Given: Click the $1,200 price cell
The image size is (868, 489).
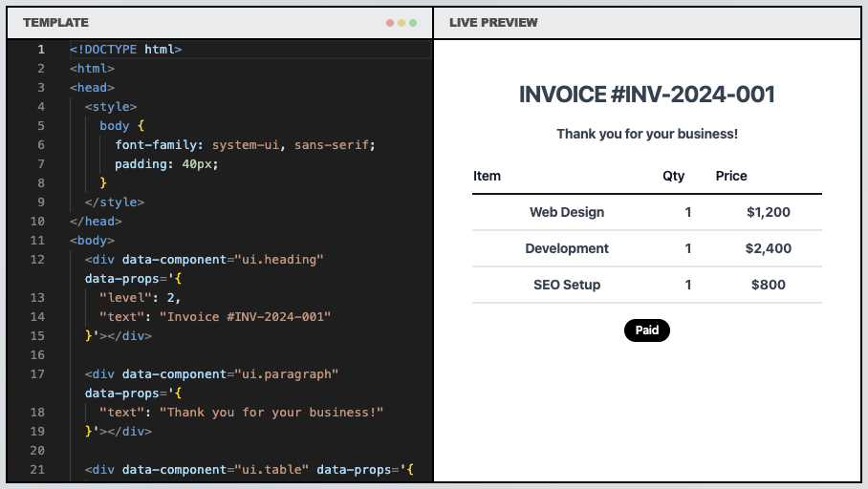Looking at the screenshot, I should pyautogui.click(x=769, y=212).
